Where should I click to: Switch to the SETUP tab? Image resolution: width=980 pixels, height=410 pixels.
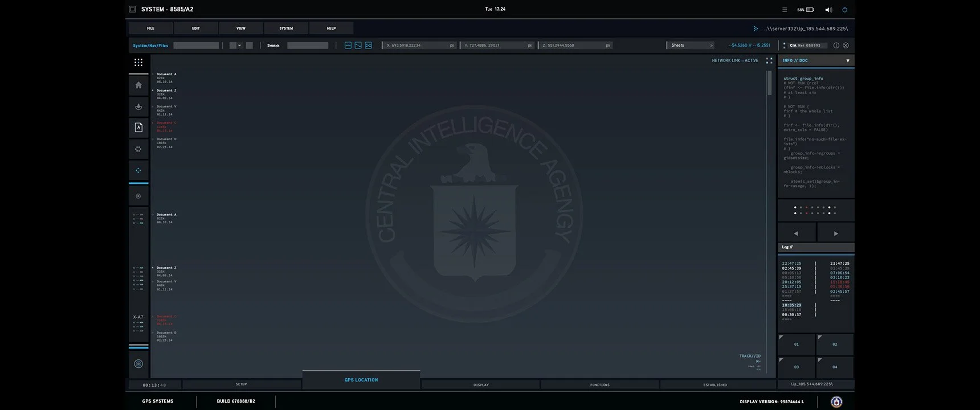(x=242, y=384)
